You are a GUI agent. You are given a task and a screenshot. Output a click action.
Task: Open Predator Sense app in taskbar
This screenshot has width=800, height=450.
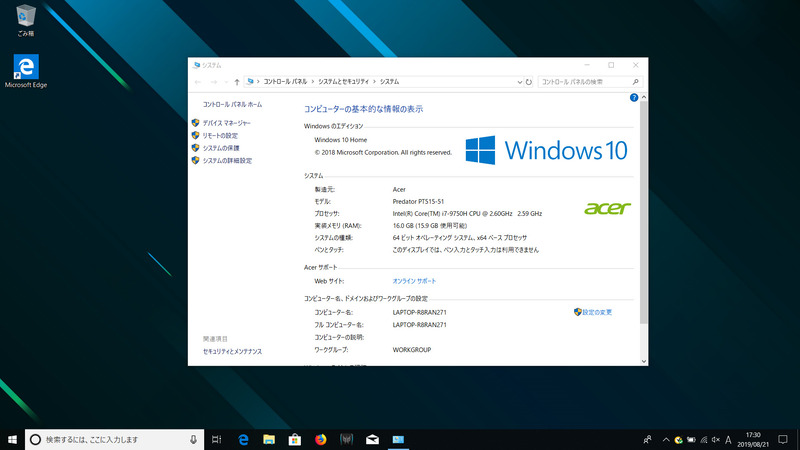click(346, 439)
